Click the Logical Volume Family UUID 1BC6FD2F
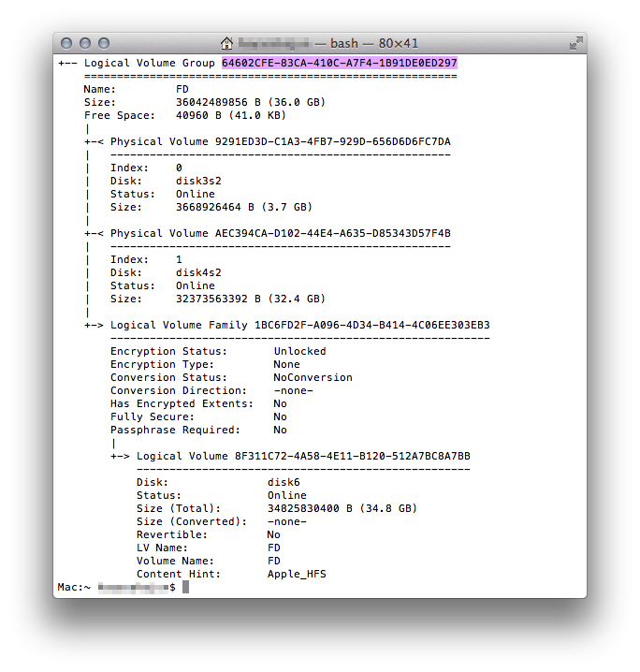640x672 pixels. (371, 325)
